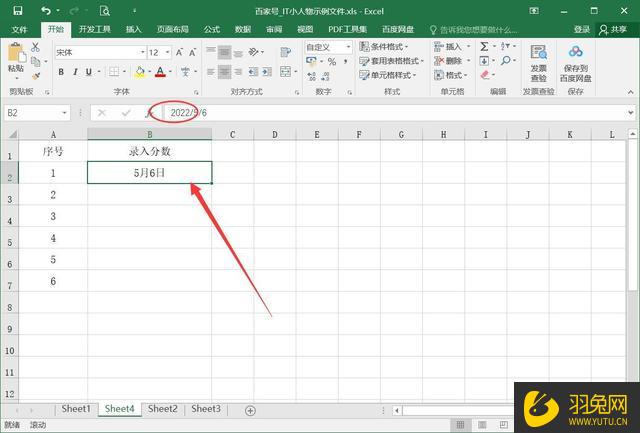
Task: Toggle Underline formatting
Action: [89, 72]
